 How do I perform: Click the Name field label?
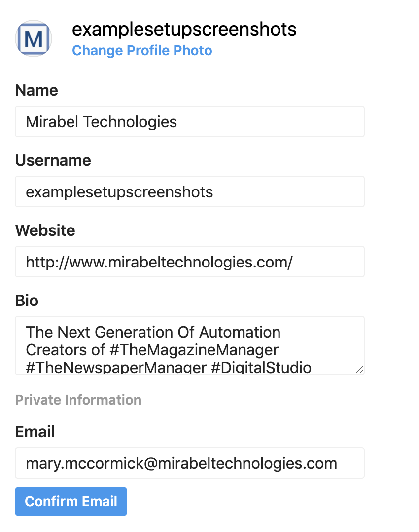36,91
